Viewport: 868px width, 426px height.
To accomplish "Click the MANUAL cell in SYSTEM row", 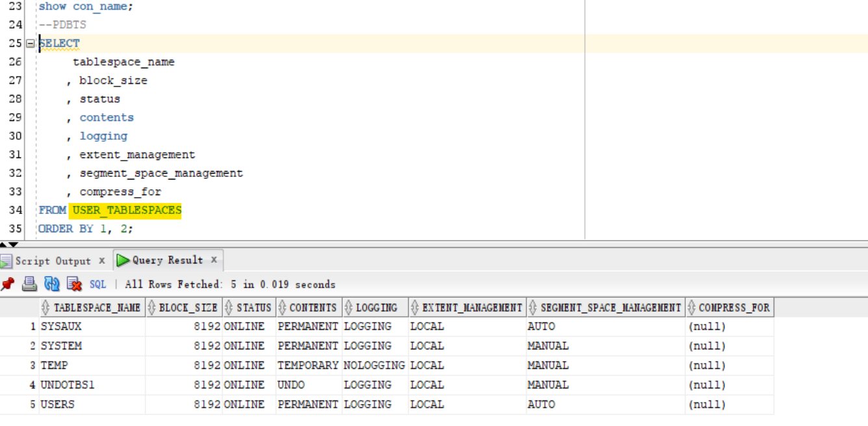I will (606, 346).
